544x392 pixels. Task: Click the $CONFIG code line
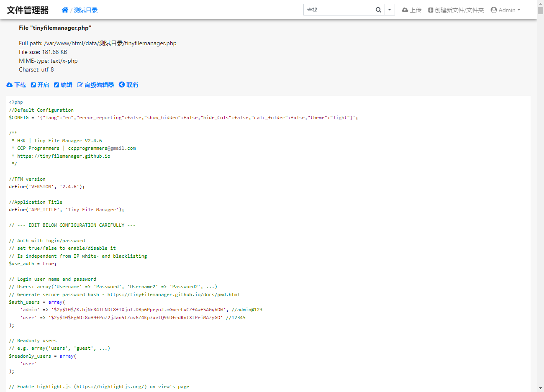183,118
